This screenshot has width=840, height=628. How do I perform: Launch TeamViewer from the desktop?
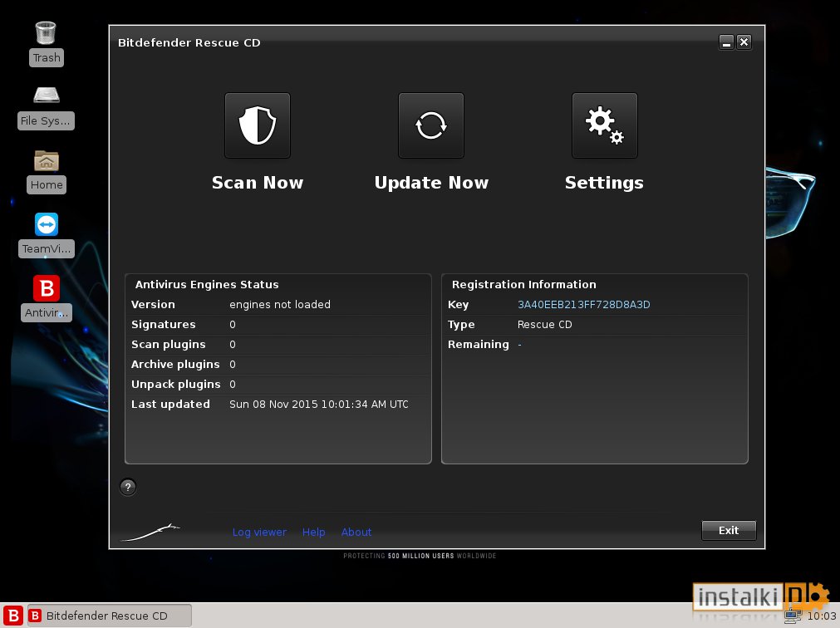tap(46, 224)
